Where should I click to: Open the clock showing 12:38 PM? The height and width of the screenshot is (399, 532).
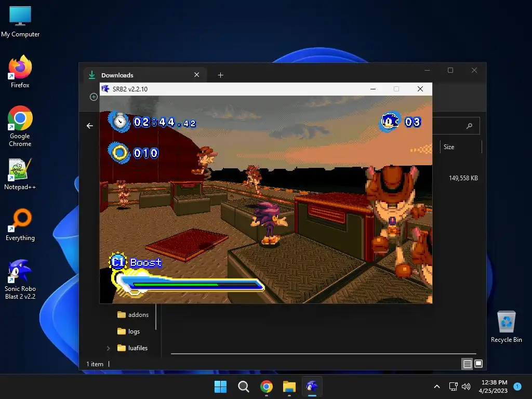tap(493, 387)
